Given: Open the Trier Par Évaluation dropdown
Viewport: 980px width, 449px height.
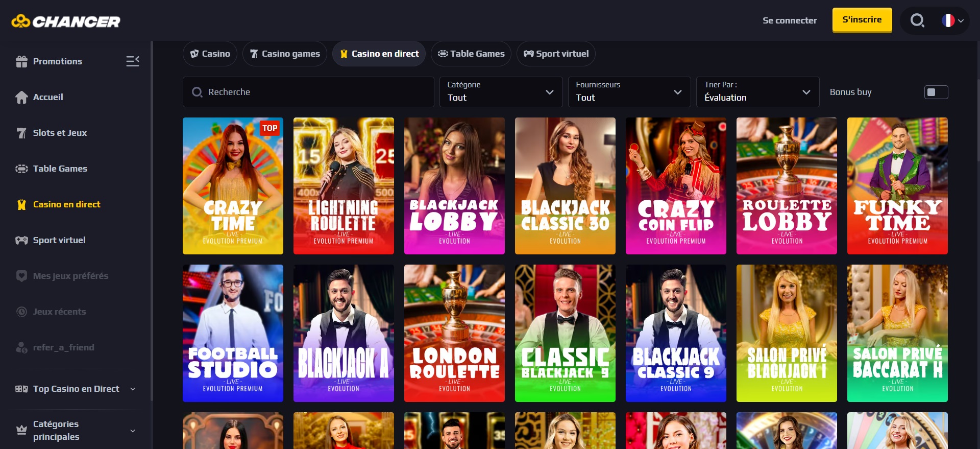Looking at the screenshot, I should click(x=757, y=92).
